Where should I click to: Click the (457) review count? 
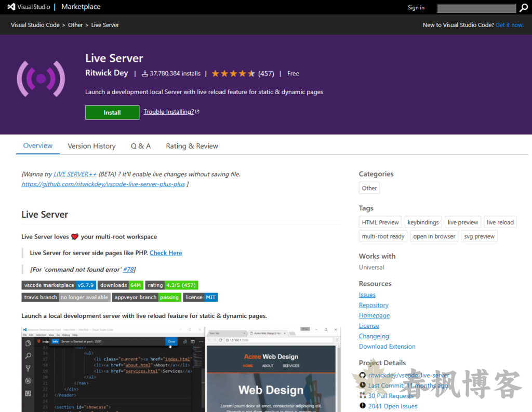(x=266, y=74)
